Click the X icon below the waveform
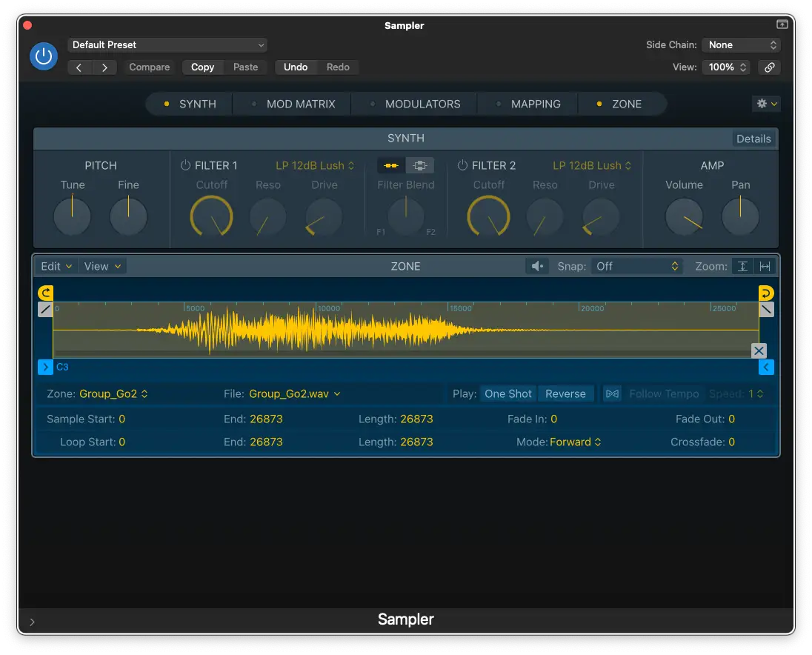The width and height of the screenshot is (812, 655). (x=759, y=350)
